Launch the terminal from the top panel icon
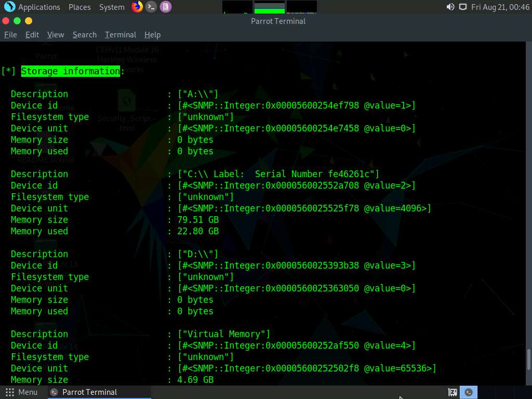 coord(151,7)
